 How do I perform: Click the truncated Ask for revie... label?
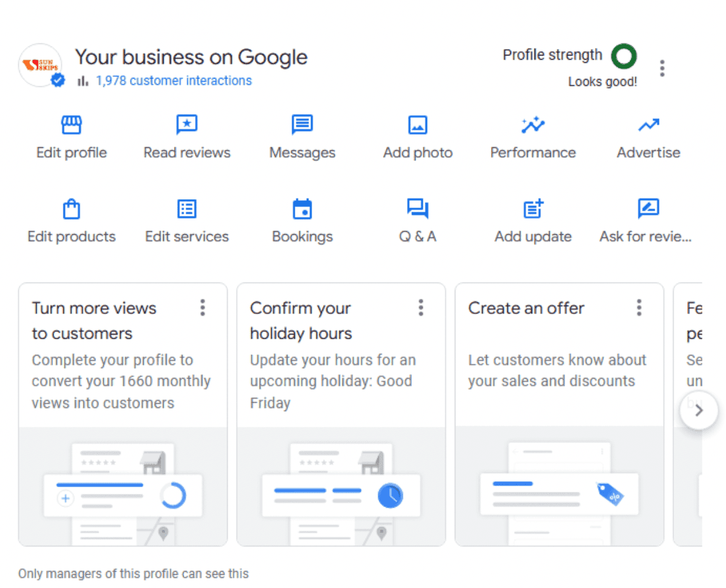646,237
